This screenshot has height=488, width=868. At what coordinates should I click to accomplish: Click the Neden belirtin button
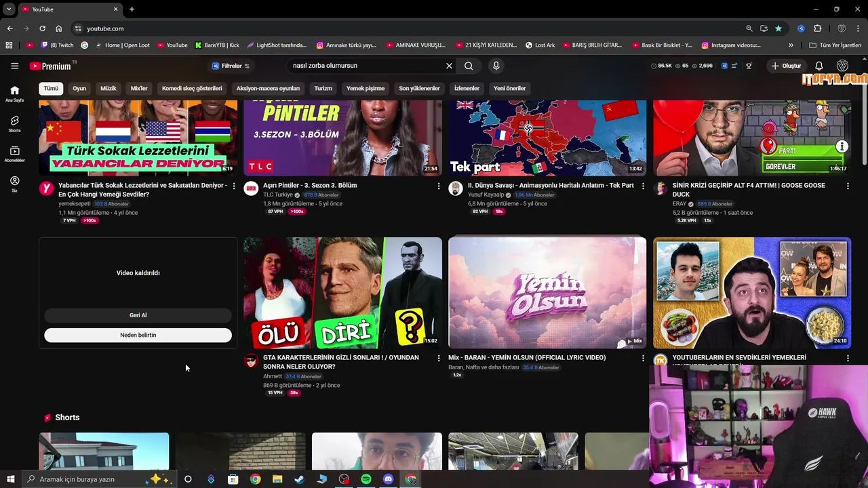pyautogui.click(x=138, y=335)
